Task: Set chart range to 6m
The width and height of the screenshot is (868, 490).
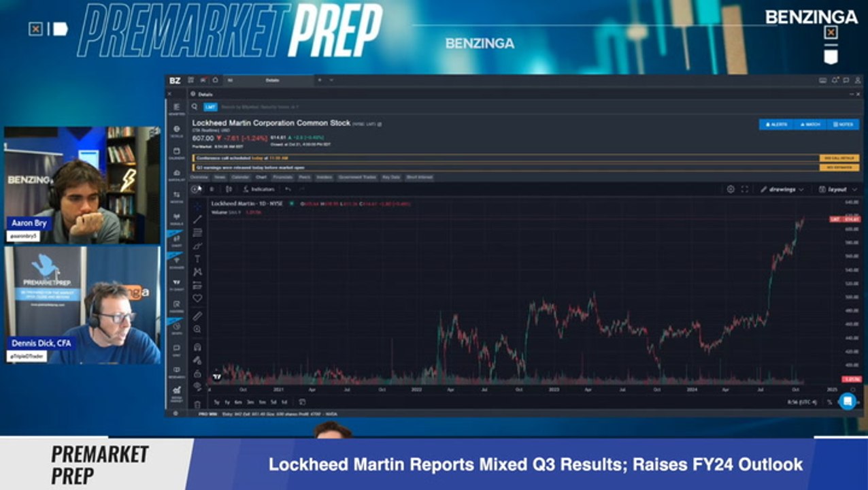Action: pyautogui.click(x=238, y=402)
